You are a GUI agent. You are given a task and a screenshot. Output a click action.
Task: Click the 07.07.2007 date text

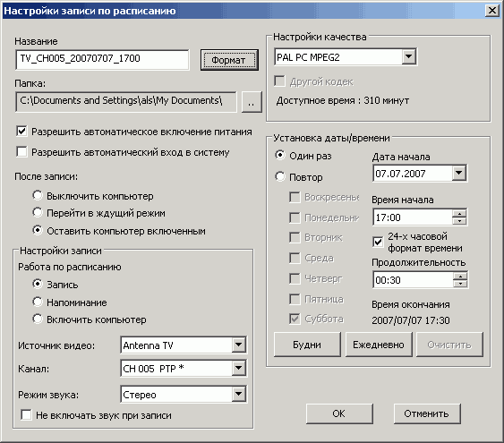(x=400, y=174)
